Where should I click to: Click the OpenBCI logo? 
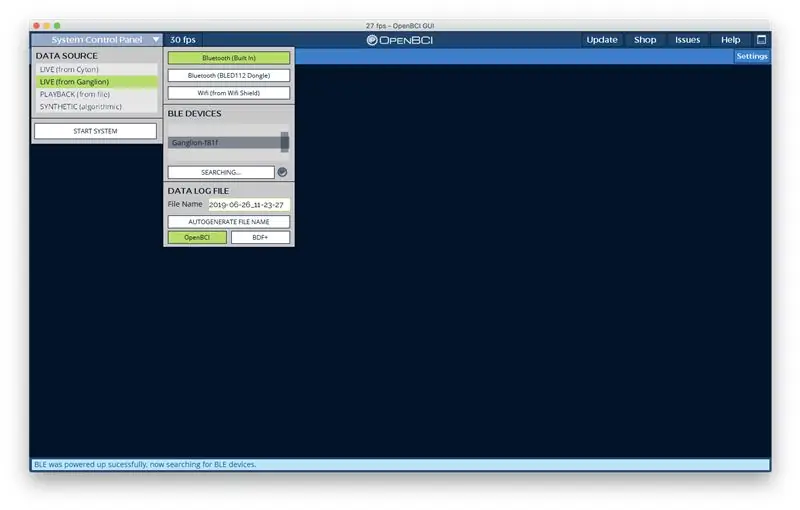click(399, 40)
